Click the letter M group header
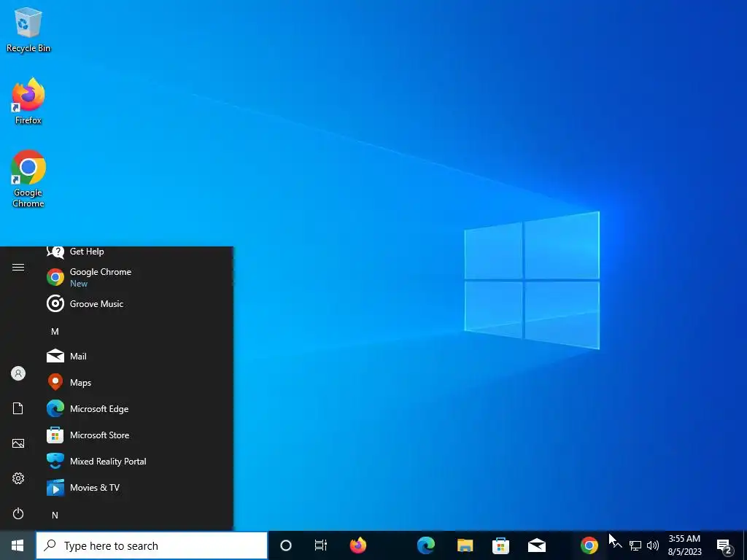This screenshot has width=747, height=560. 55,332
